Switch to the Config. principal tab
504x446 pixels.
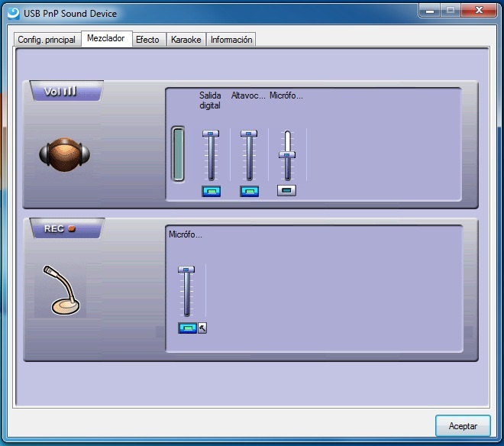click(47, 40)
